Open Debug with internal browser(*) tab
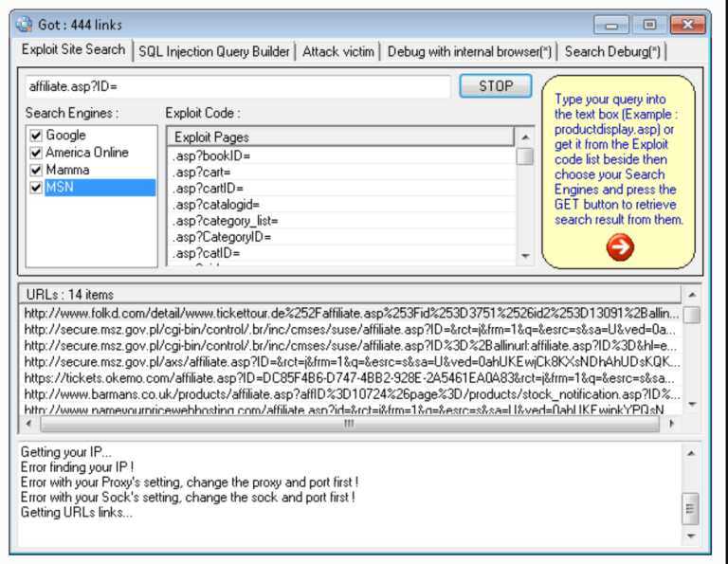 469,51
